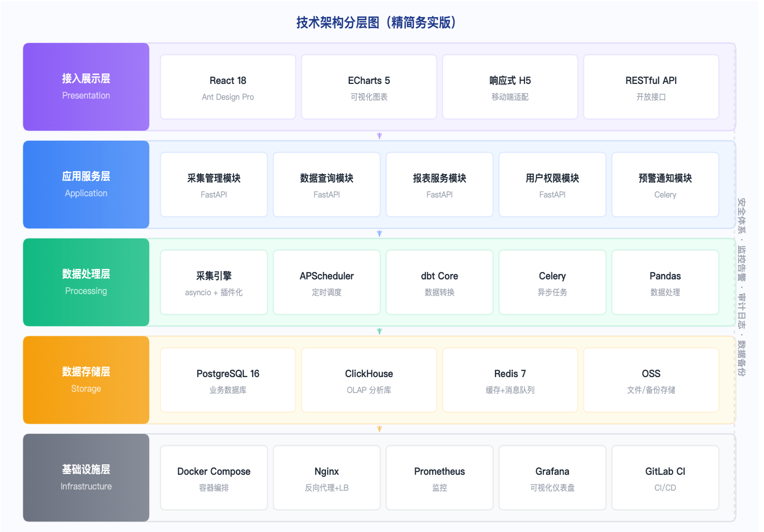Click the vertical 安全体系·监控告警 side label
This screenshot has width=764, height=532.
[741, 287]
